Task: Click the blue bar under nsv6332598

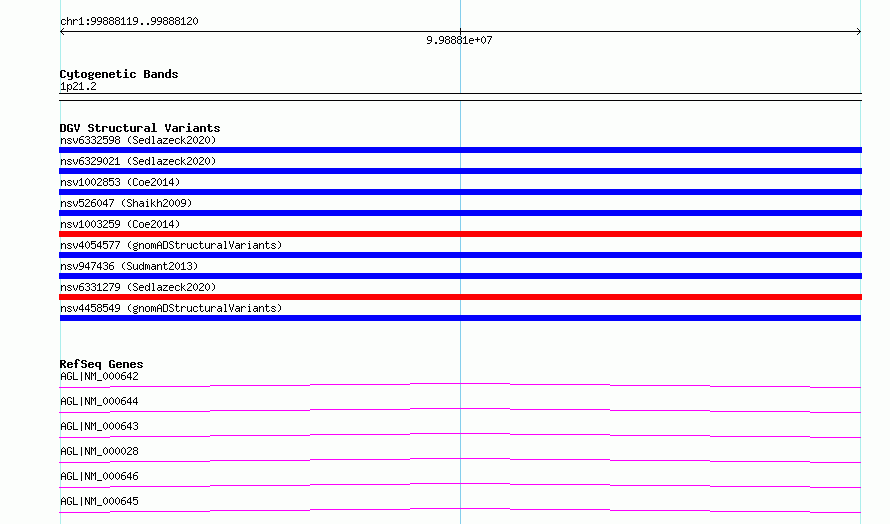Action: [x=460, y=150]
